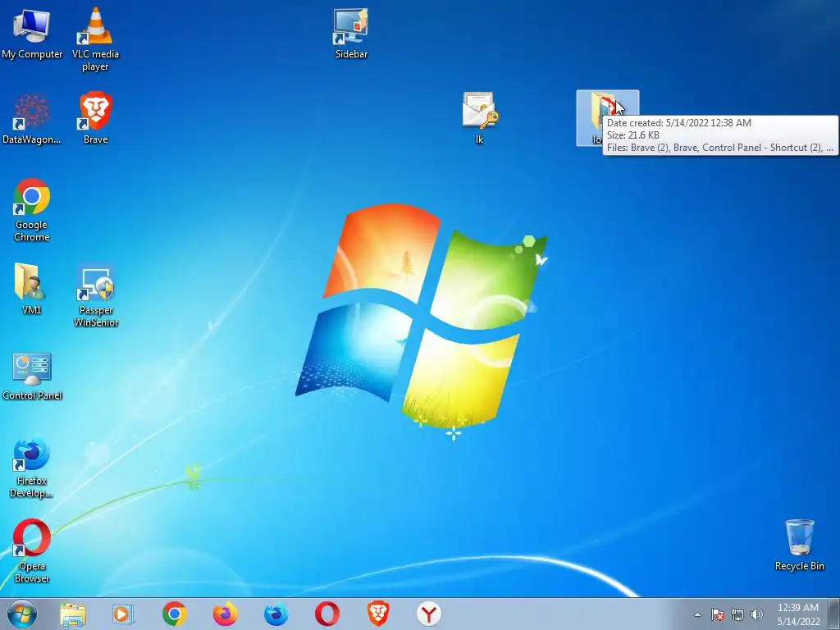Show hidden system tray icons
The image size is (840, 630).
point(697,614)
